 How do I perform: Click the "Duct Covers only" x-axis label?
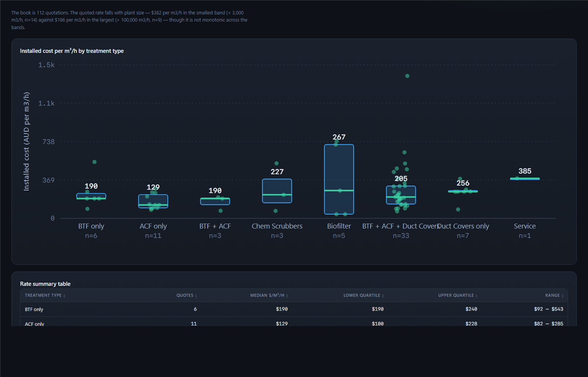464,226
